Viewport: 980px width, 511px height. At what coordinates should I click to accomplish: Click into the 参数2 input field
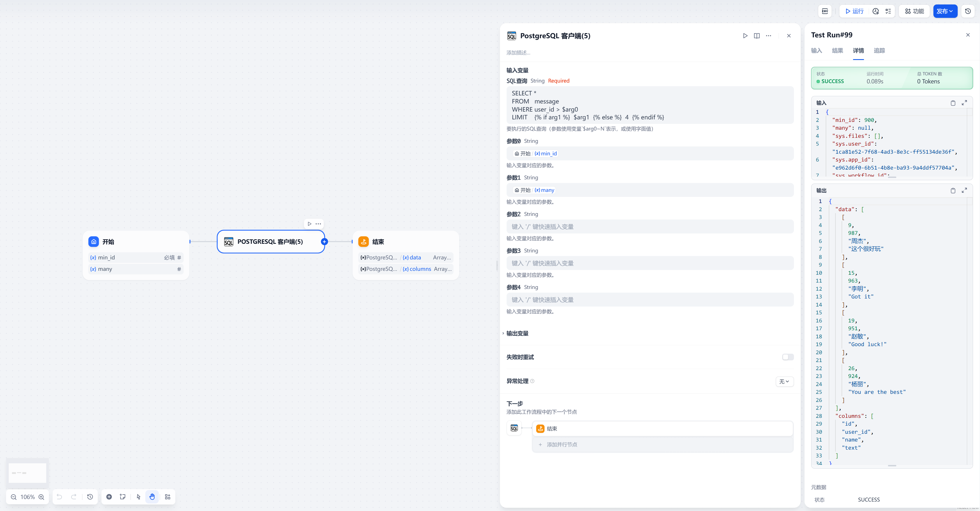click(x=650, y=227)
